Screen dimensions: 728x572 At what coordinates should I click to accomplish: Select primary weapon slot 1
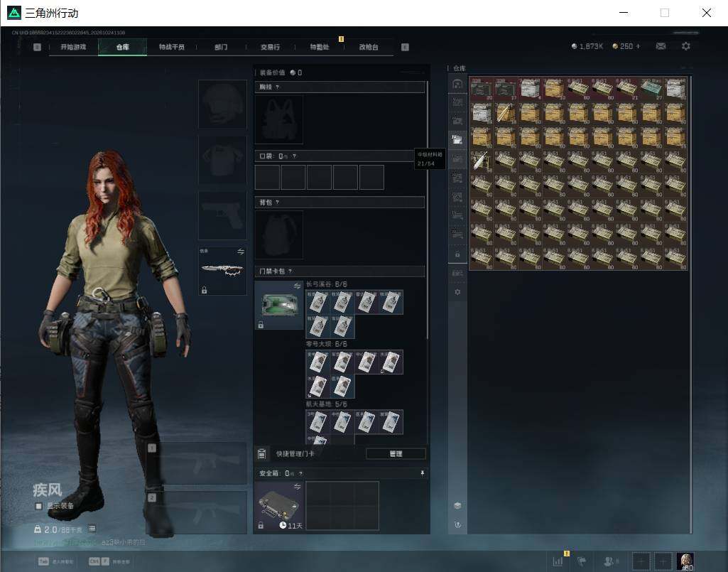197,463
